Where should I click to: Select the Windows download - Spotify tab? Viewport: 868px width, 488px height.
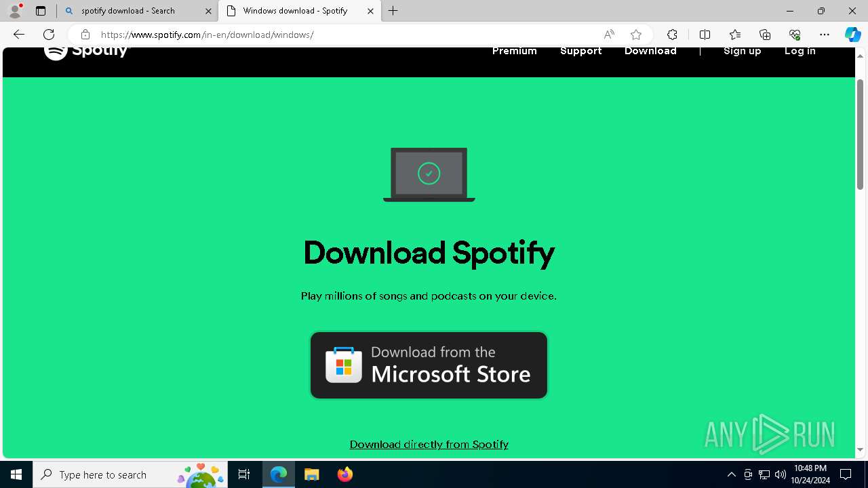click(300, 11)
